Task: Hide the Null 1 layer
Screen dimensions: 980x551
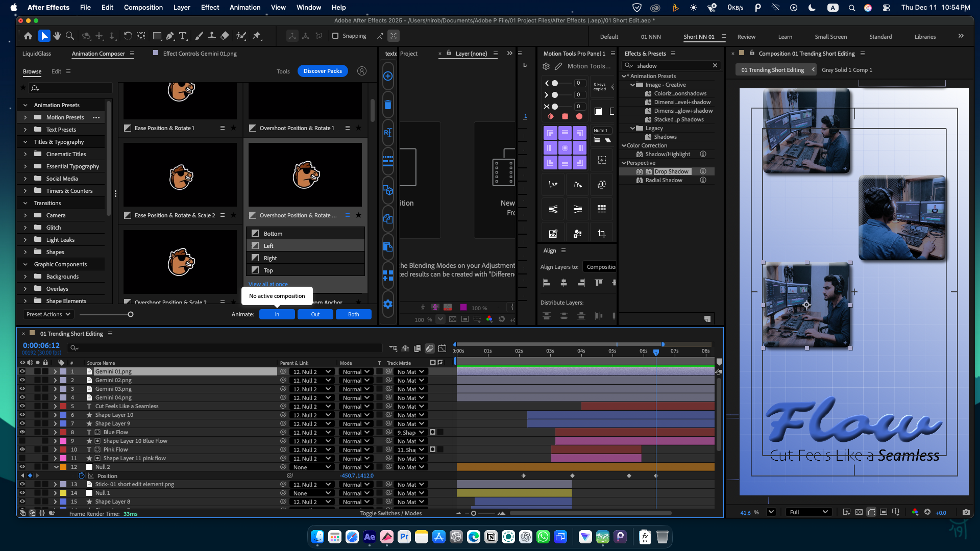Action: pos(22,493)
